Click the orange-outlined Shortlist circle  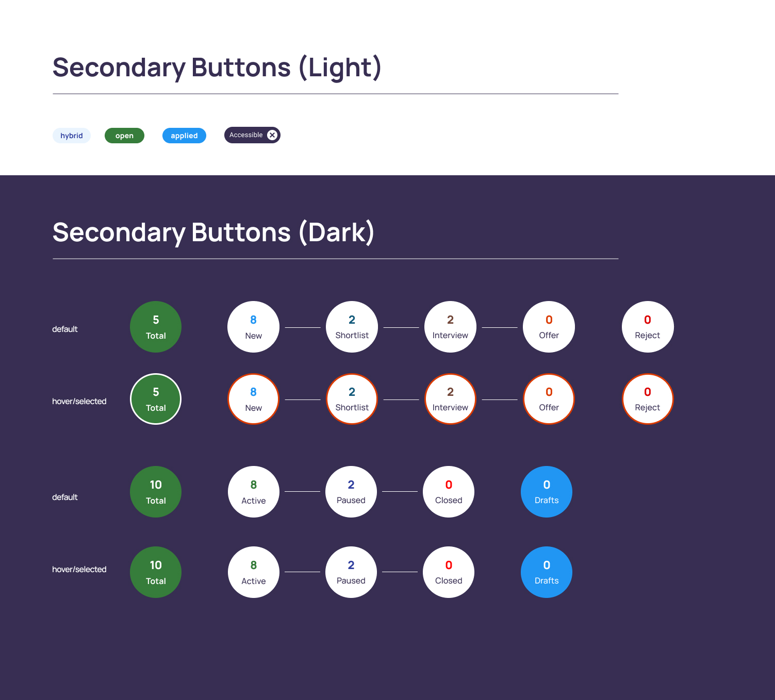(x=352, y=399)
